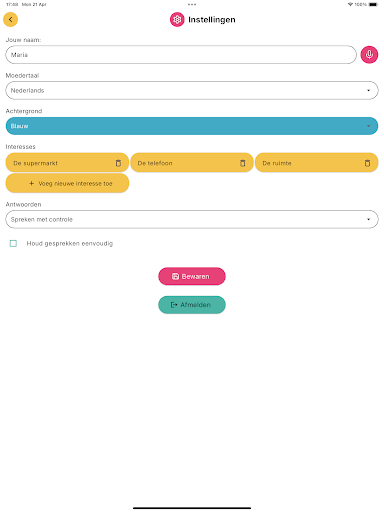Remove De telefoon with trash icon
This screenshot has width=384, height=512.
(243, 163)
